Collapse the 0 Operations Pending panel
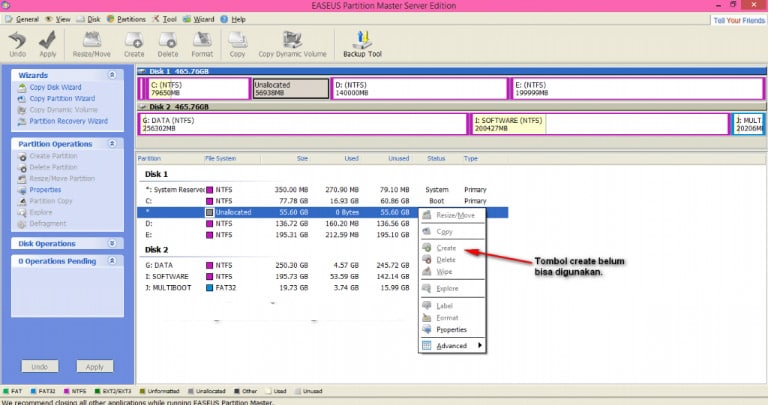 112,261
